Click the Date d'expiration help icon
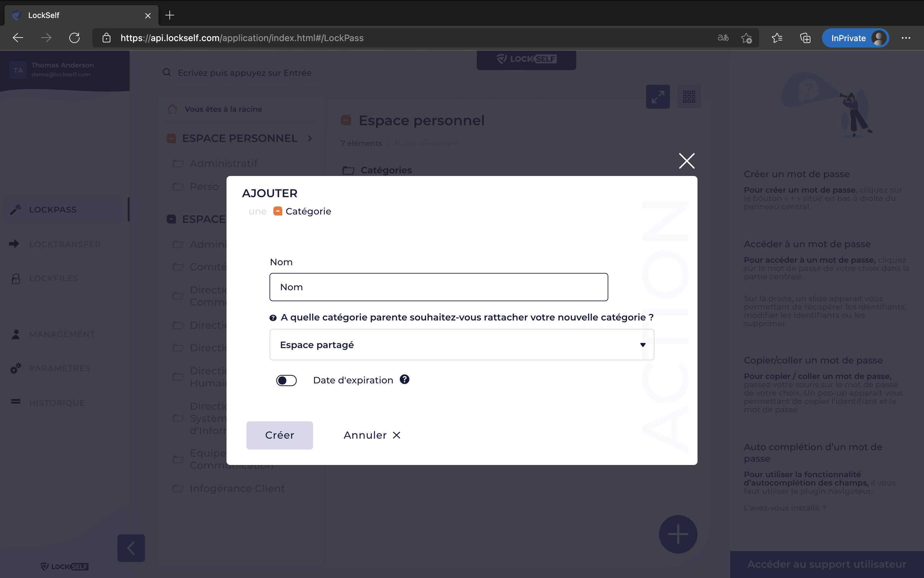This screenshot has width=924, height=578. click(x=404, y=380)
